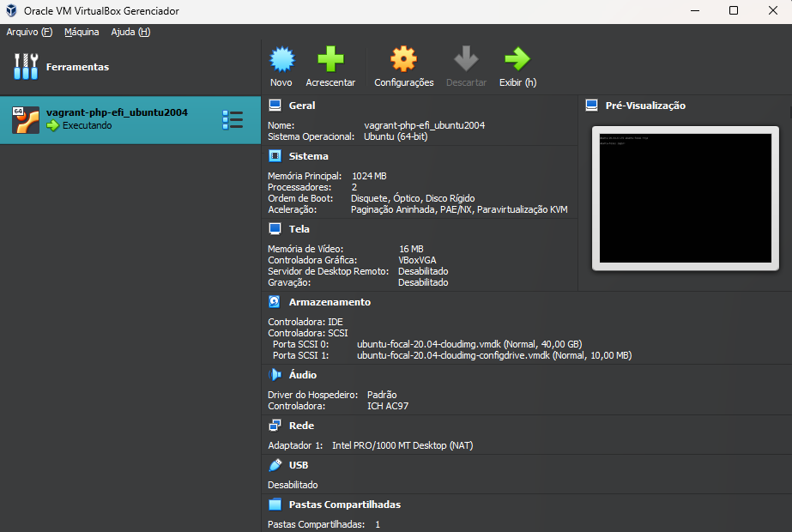Screen dimensions: 792x532
Task: Click the Acrescentar toolbar label
Action: [x=330, y=82]
